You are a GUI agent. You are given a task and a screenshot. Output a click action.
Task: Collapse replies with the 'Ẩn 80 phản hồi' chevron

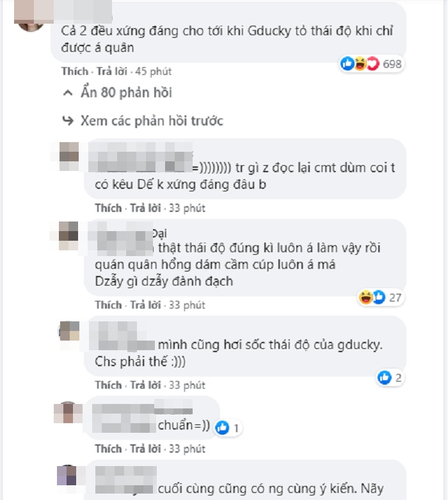coord(68,93)
